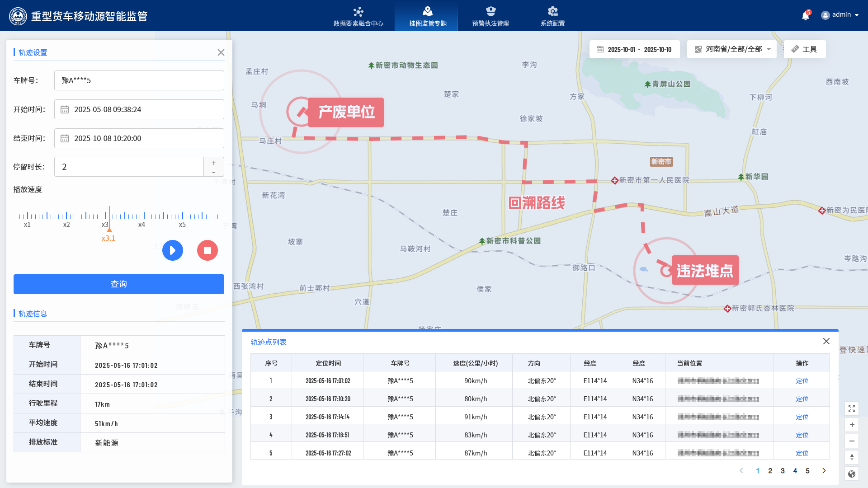
Task: Zoom in on the map
Action: click(852, 425)
